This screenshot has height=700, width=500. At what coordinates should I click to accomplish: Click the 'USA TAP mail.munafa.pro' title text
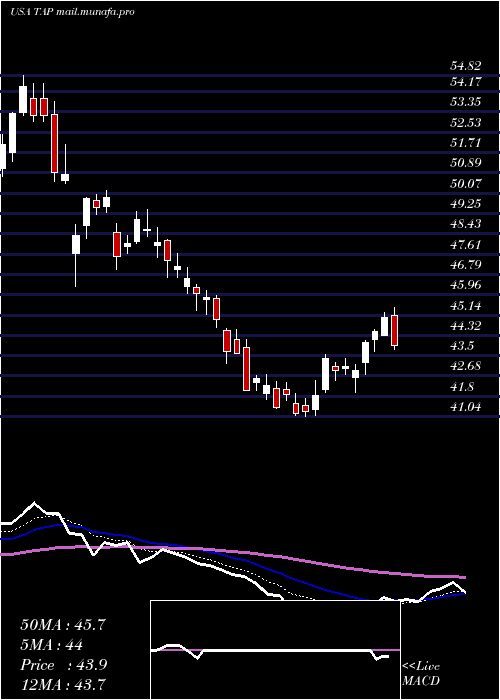[x=72, y=12]
